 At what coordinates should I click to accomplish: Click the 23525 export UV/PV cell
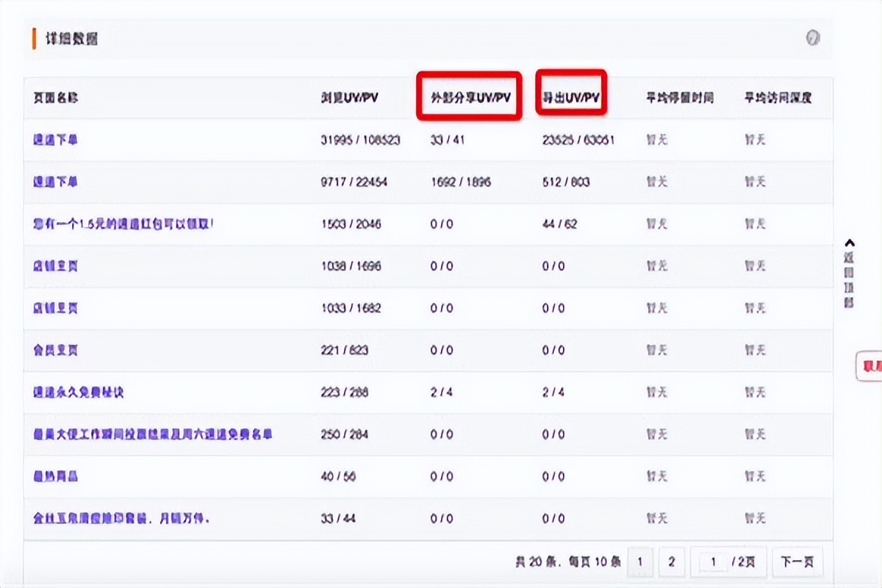(x=578, y=140)
